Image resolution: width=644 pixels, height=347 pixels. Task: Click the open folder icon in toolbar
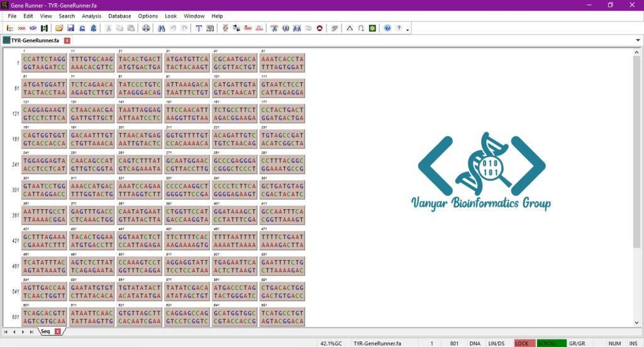tap(59, 28)
